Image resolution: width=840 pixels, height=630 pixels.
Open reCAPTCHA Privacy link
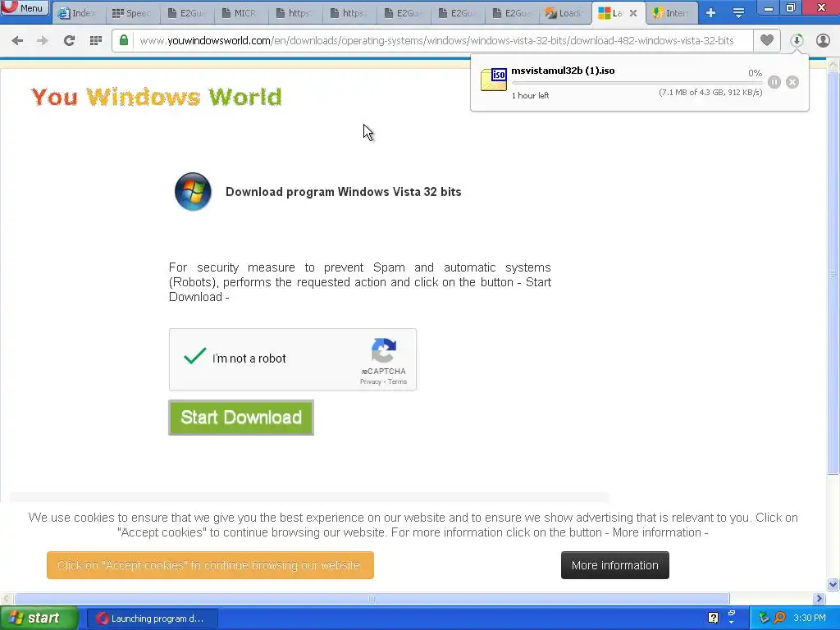[x=370, y=382]
